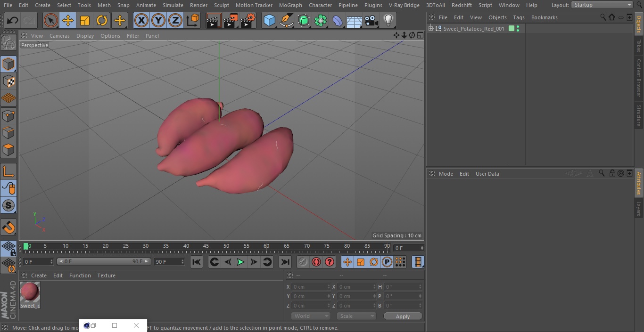
Task: Open the spline pen tool
Action: [x=287, y=20]
